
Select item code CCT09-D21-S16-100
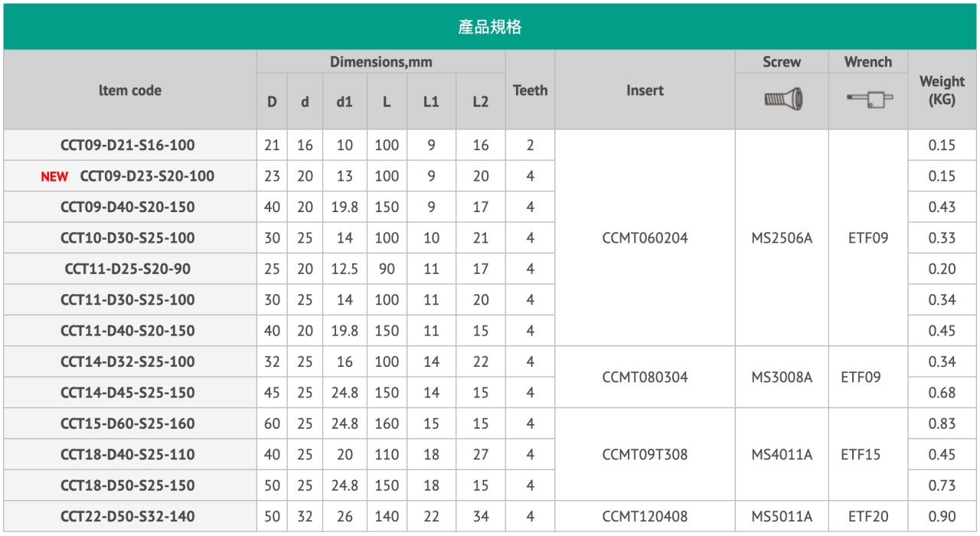pos(128,145)
